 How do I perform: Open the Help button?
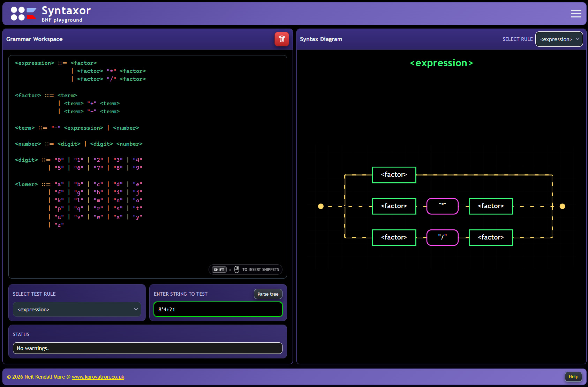click(x=573, y=377)
